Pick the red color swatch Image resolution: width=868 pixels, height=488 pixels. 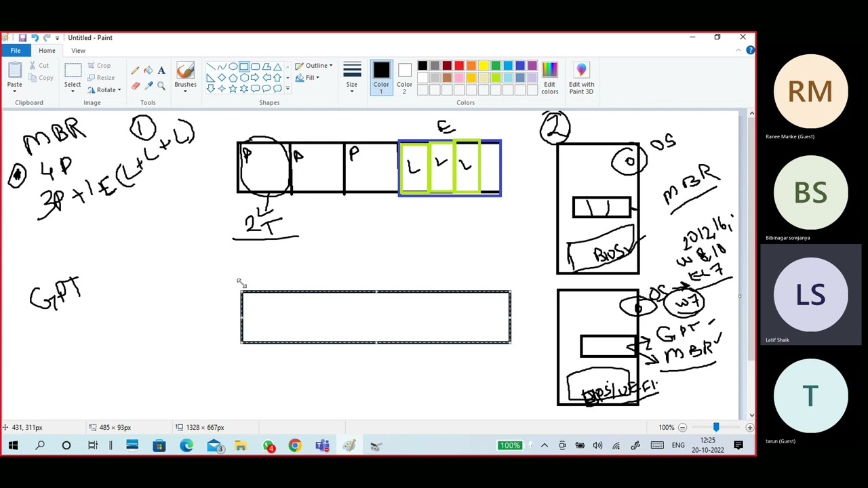[x=459, y=66]
